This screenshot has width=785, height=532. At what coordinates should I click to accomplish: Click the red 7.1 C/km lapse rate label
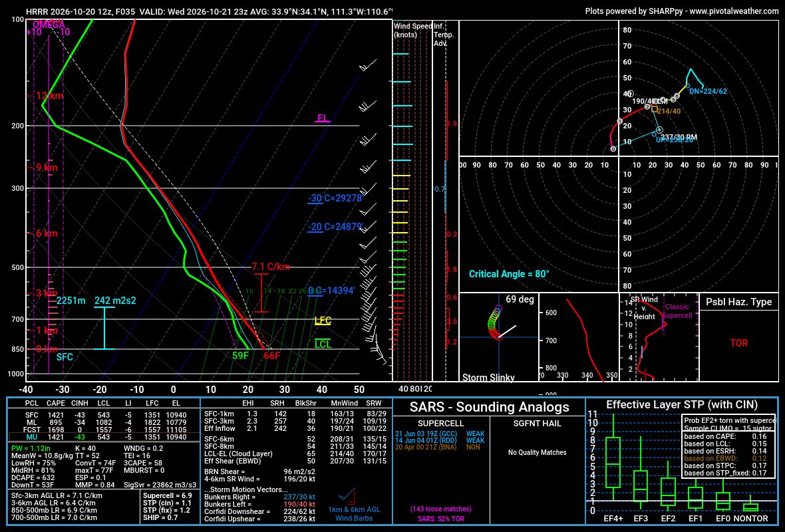click(270, 267)
